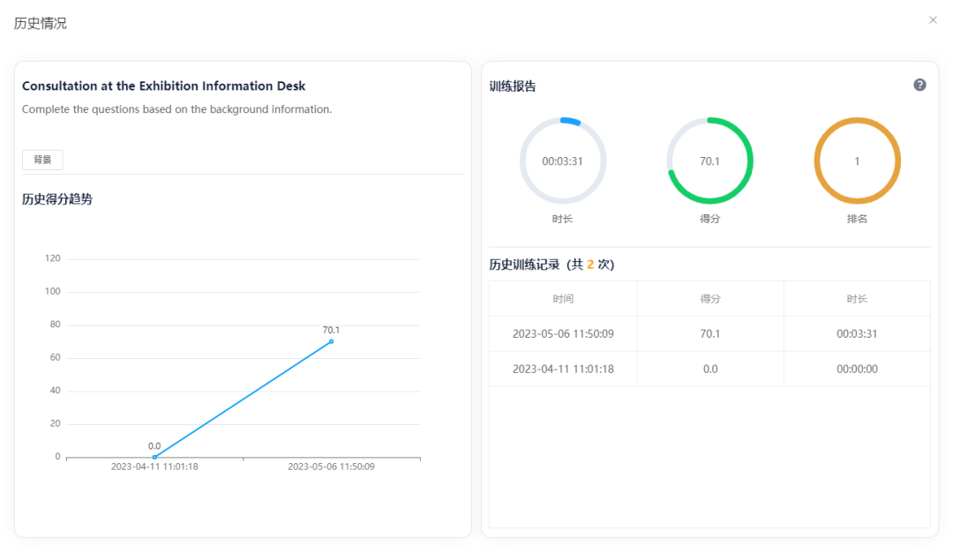Click the 120 label on the chart's Y axis
The height and width of the screenshot is (560, 953).
pos(53,258)
